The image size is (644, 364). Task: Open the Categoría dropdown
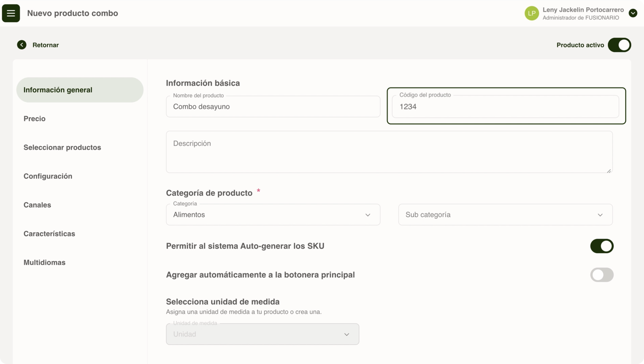coord(273,215)
